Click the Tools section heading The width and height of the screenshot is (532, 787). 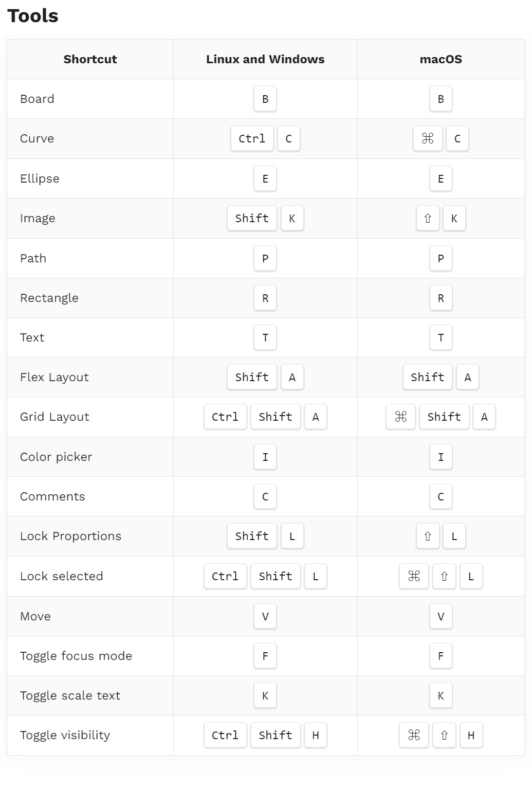click(33, 16)
